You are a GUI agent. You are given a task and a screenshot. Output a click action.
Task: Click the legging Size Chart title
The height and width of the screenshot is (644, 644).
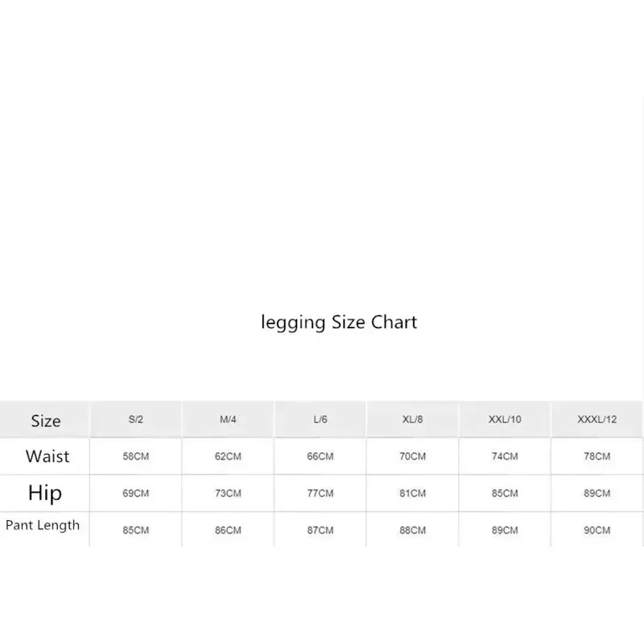coord(339,323)
